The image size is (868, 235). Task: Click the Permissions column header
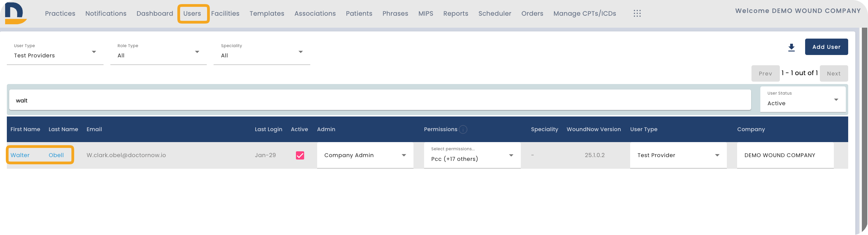click(440, 129)
